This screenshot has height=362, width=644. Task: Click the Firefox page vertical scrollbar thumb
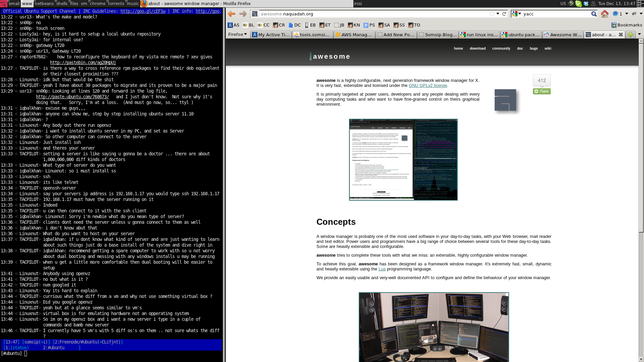pyautogui.click(x=641, y=138)
